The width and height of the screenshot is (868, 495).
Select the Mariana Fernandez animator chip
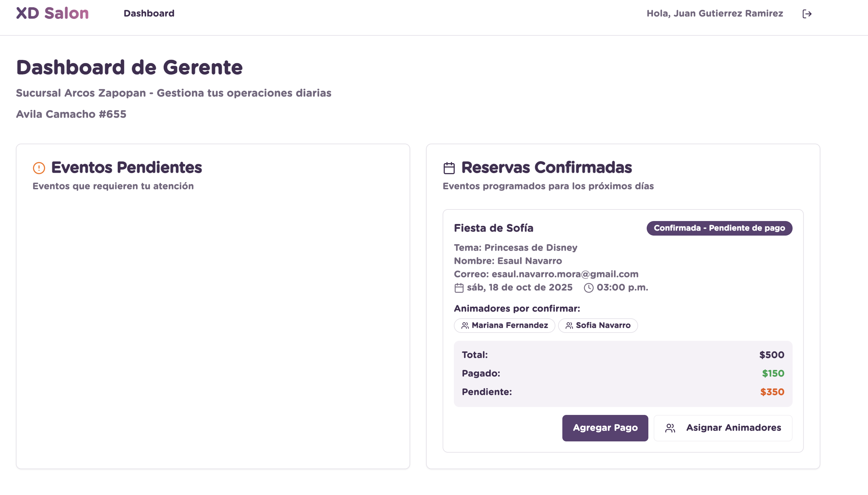(504, 325)
